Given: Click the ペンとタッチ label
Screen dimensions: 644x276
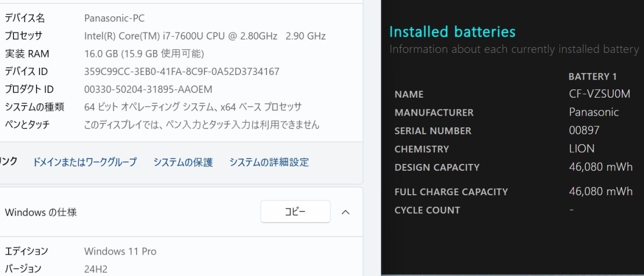Looking at the screenshot, I should tap(27, 124).
